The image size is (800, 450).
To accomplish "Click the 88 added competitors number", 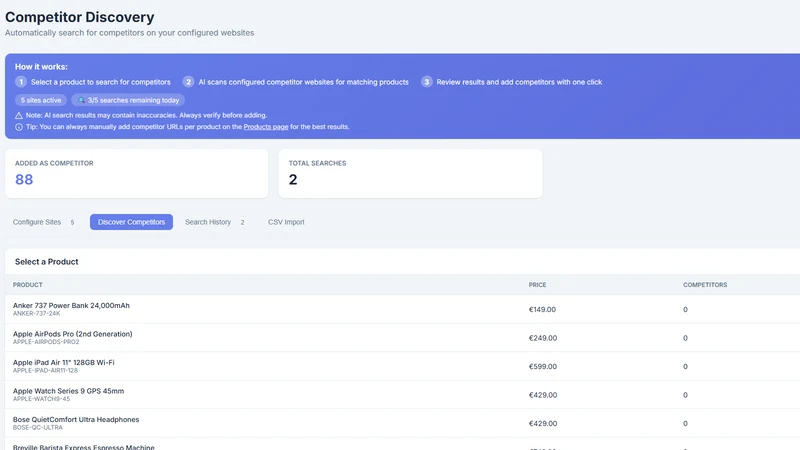I will tap(24, 180).
